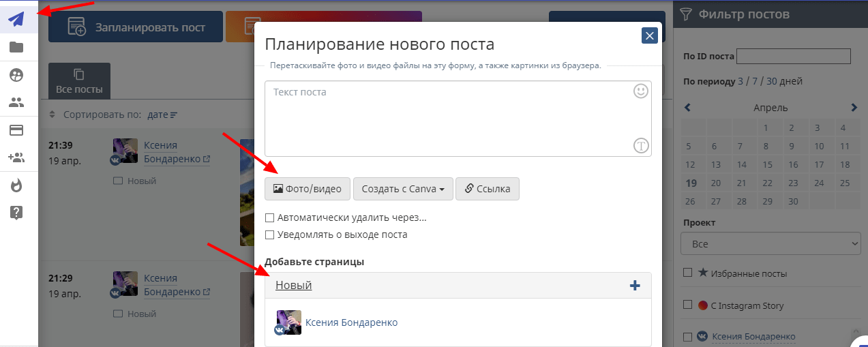Filter by period of 3 days
Image resolution: width=868 pixels, height=347 pixels.
coord(740,81)
